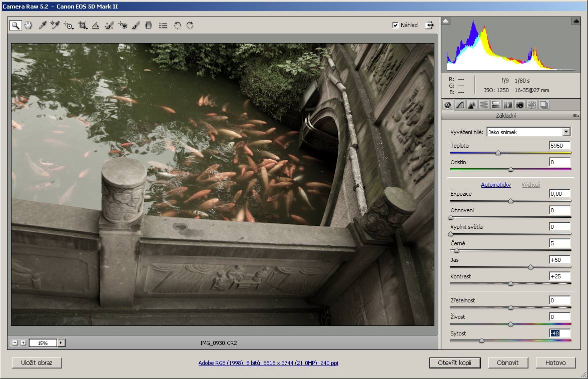Click the Sytost slider handle
This screenshot has height=379, width=588.
click(481, 340)
